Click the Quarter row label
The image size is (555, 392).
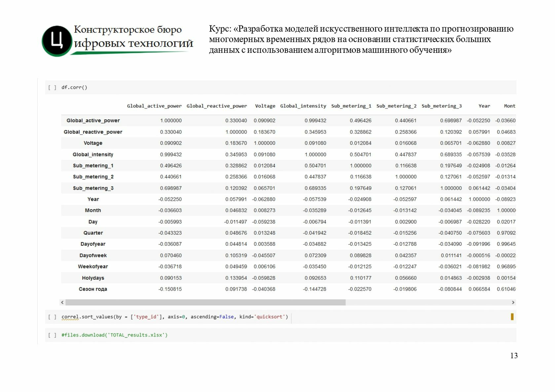[x=93, y=233]
